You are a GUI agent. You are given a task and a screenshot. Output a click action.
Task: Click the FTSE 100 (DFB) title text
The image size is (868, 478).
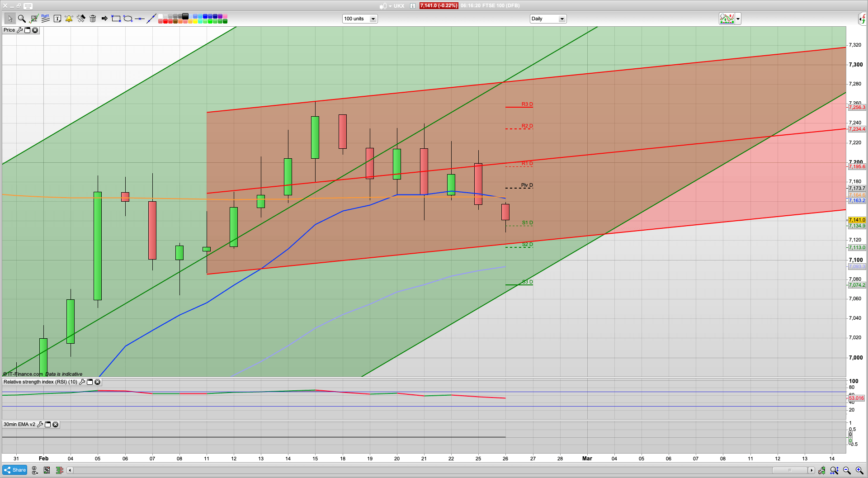[x=500, y=6]
